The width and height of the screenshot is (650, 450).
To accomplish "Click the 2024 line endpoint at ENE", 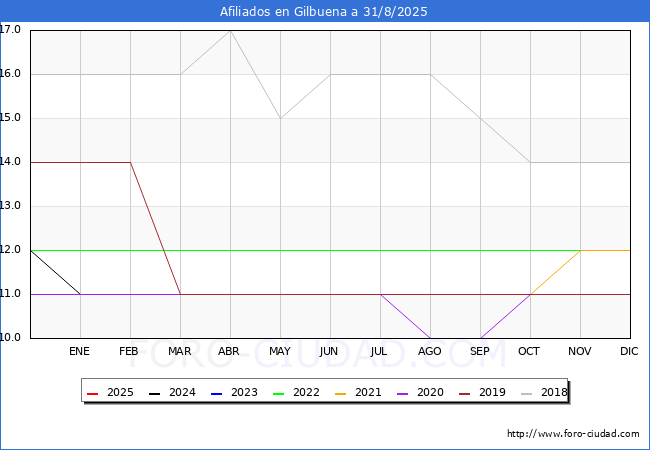I will click(80, 294).
